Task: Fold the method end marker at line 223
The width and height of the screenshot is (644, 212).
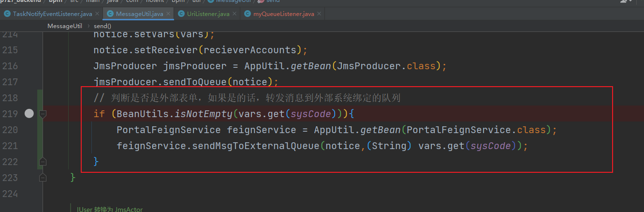Action: pyautogui.click(x=43, y=178)
